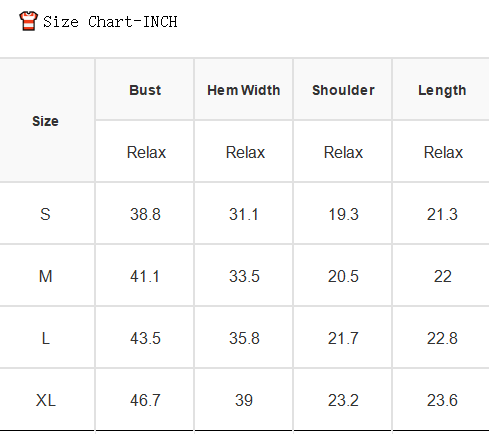489x434 pixels.
Task: Click the 39 hem width value
Action: click(x=244, y=400)
